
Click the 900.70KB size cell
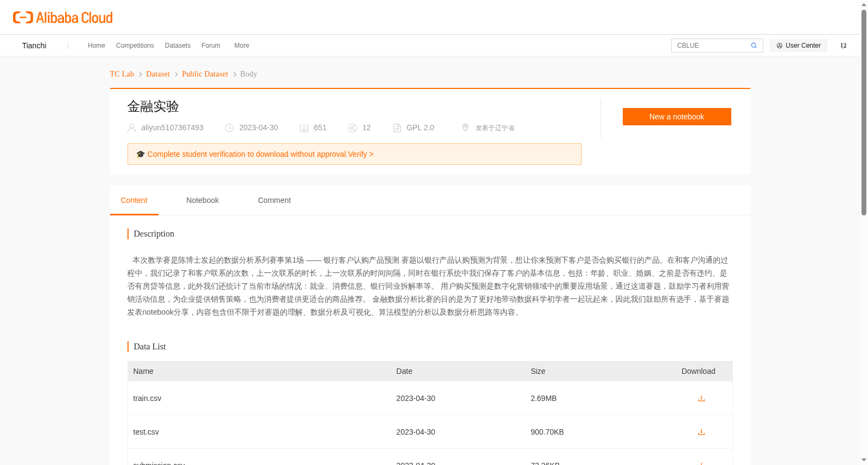(547, 432)
